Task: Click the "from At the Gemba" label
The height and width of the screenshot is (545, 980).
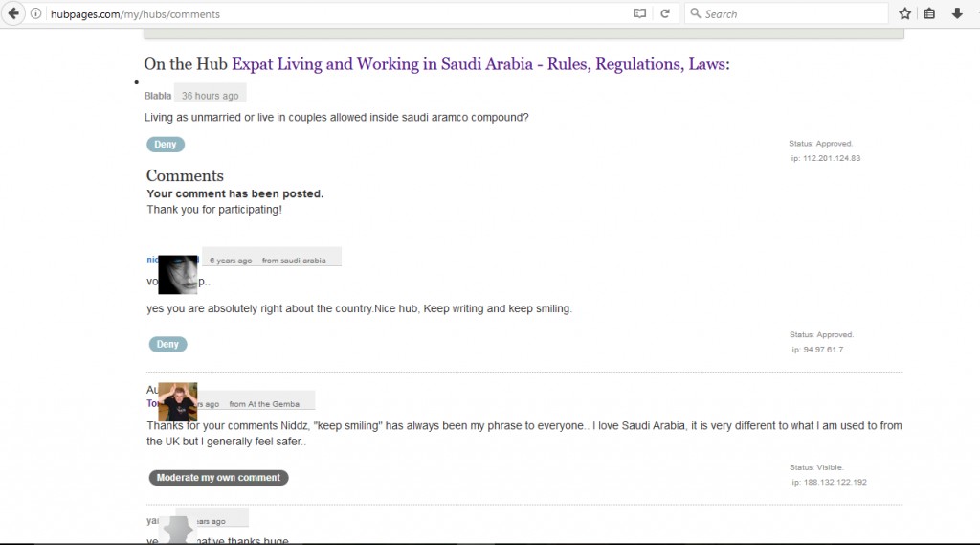Action: (x=264, y=404)
